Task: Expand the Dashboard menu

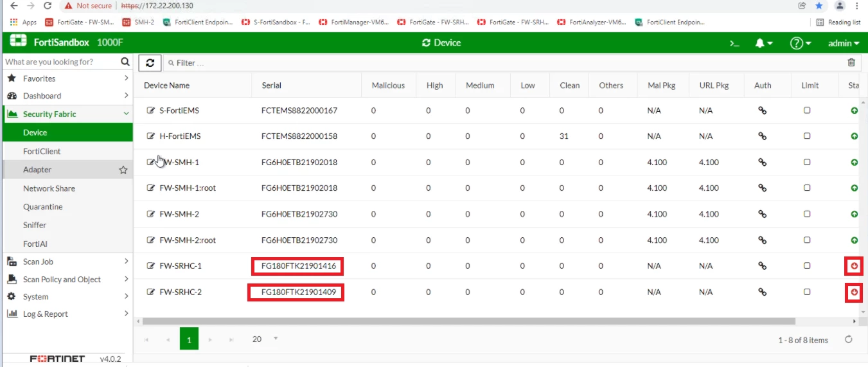Action: tap(67, 96)
